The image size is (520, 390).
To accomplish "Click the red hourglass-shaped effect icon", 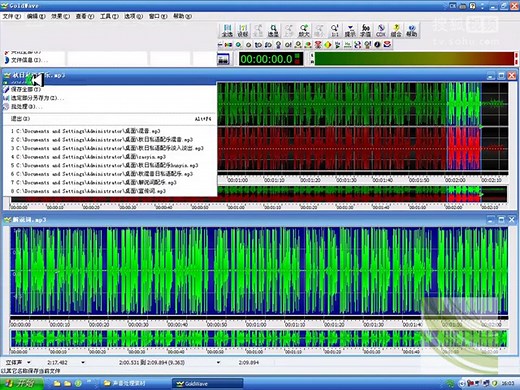I will [318, 45].
